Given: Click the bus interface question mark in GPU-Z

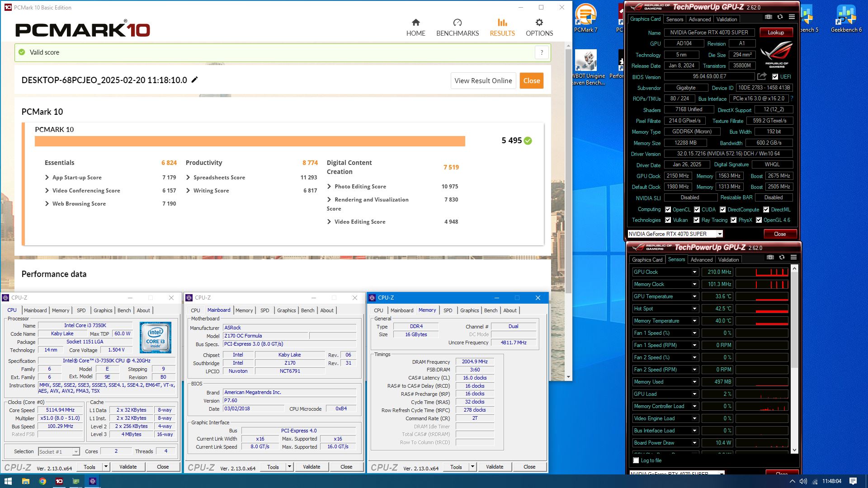Looking at the screenshot, I should tap(792, 99).
